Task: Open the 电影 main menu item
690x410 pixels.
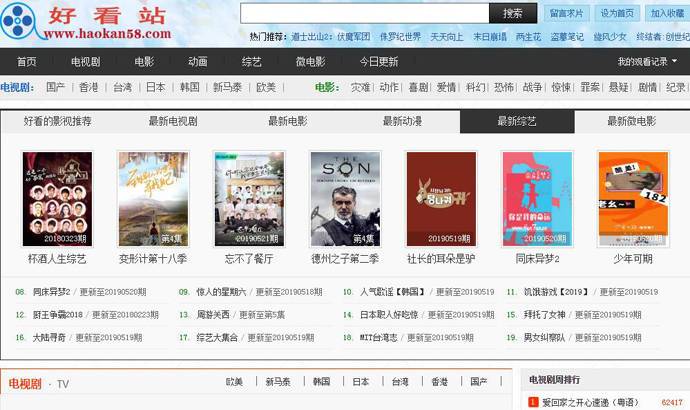Action: 144,62
